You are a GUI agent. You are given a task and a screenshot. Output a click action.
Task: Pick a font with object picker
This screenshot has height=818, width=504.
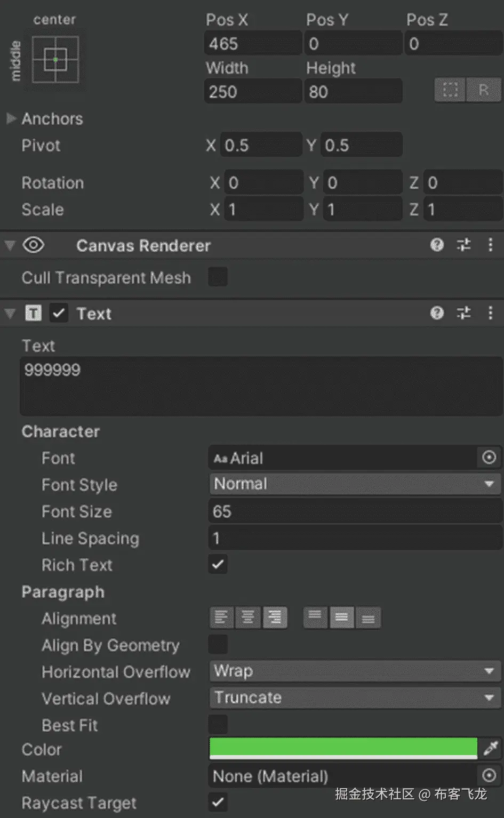(489, 458)
